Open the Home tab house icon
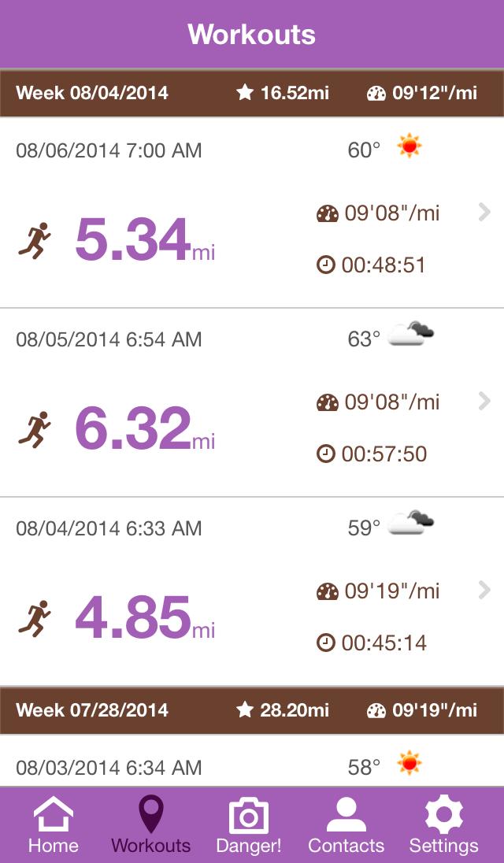Image resolution: width=504 pixels, height=863 pixels. pos(53,816)
